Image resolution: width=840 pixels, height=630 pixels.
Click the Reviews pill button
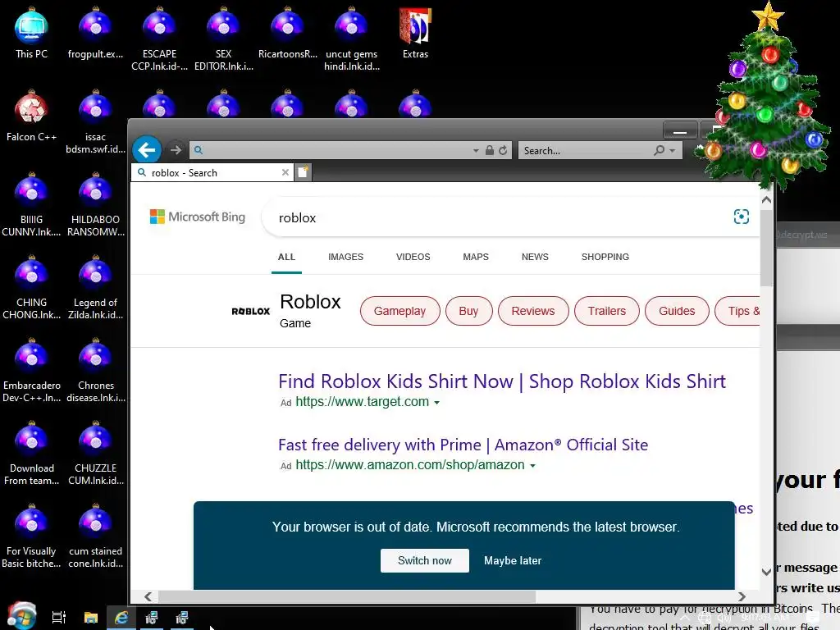[x=533, y=311]
